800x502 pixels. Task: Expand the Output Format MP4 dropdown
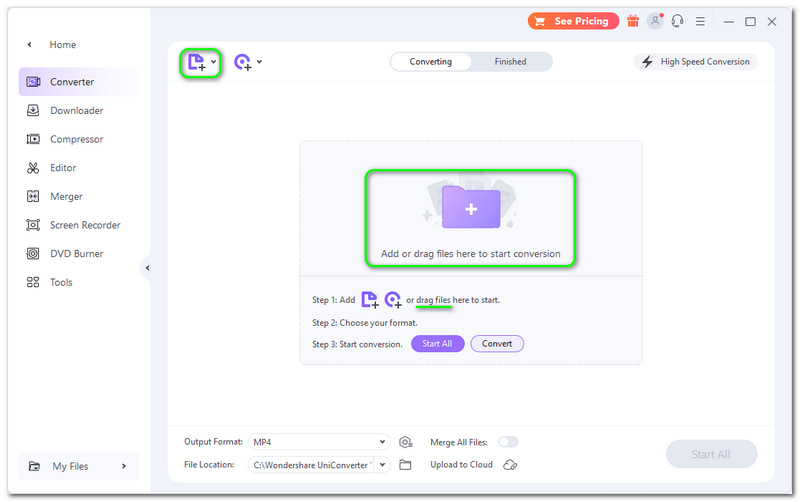382,442
